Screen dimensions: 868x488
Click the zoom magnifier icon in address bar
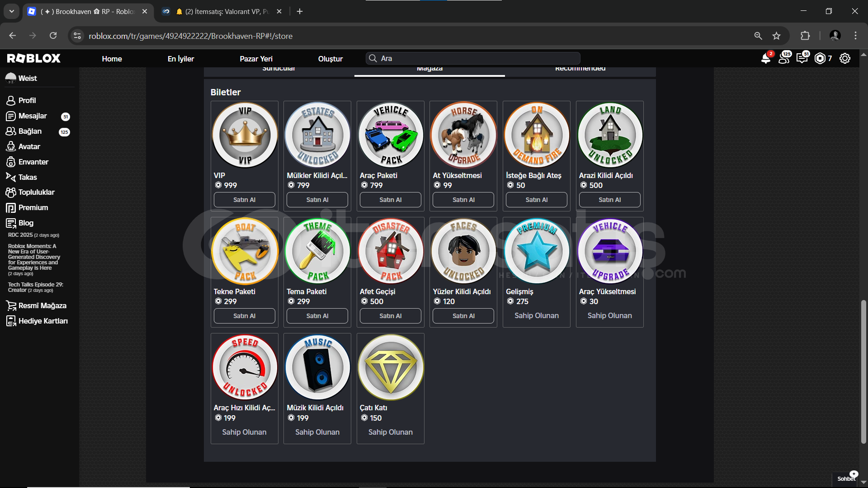point(758,36)
